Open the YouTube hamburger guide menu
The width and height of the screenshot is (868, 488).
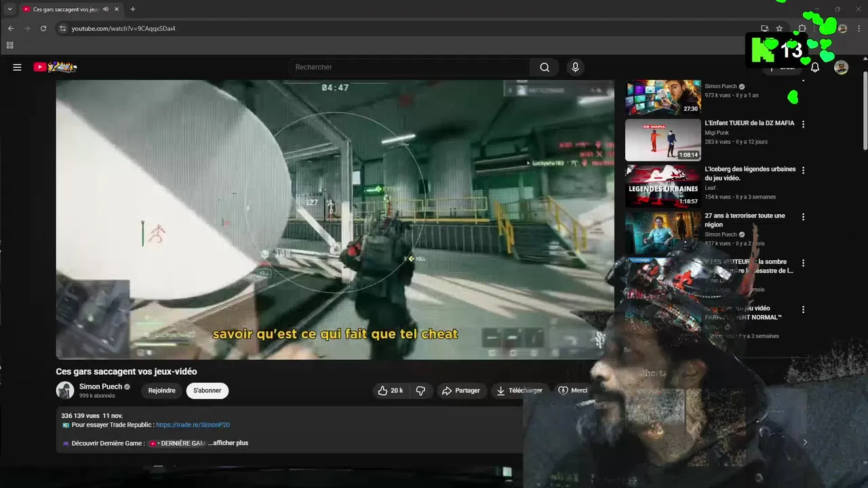17,67
